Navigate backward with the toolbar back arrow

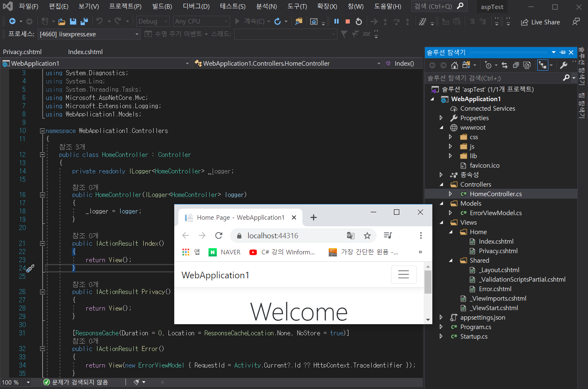tap(12, 21)
